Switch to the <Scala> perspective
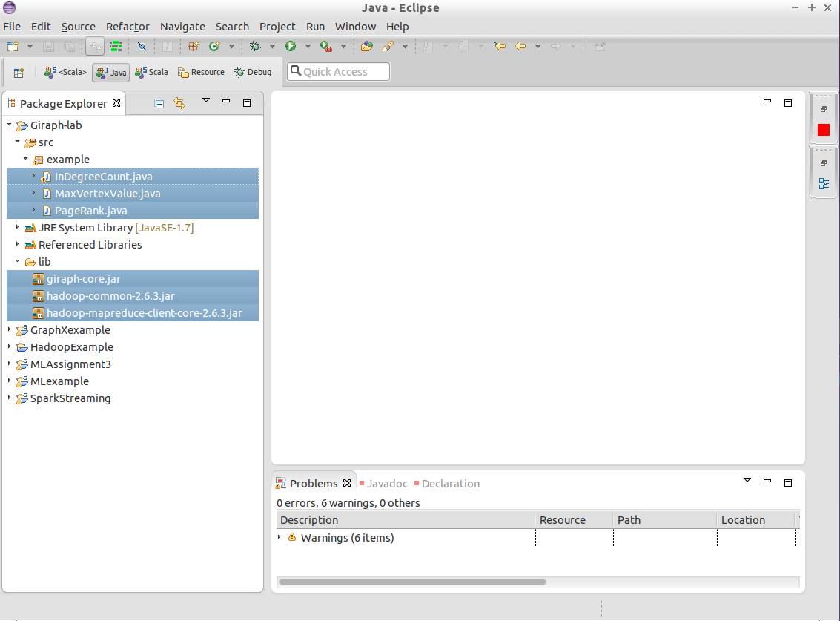Screen dimensions: 840x621 [x=65, y=73]
